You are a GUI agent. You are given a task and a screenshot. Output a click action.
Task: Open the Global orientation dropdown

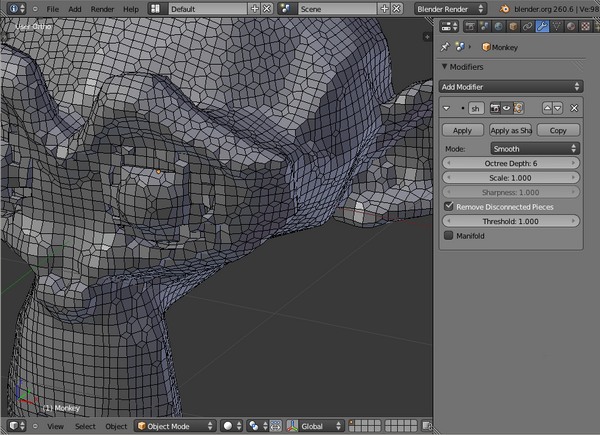tap(321, 426)
